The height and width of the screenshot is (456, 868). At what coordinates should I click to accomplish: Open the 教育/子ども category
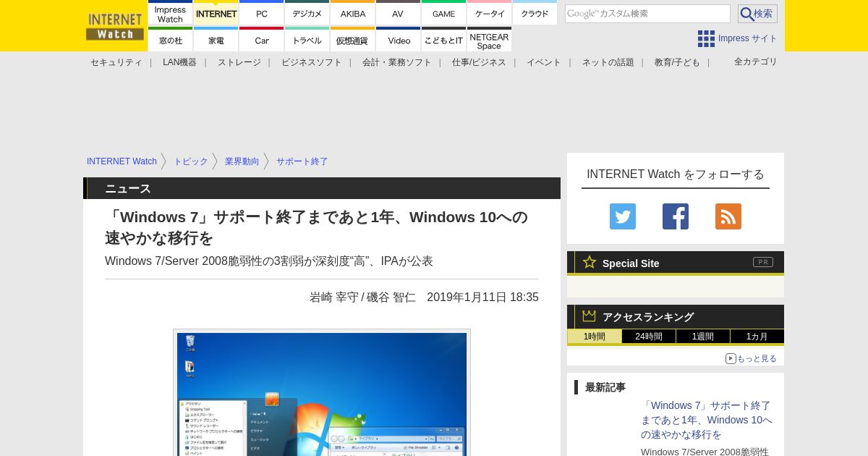click(677, 62)
